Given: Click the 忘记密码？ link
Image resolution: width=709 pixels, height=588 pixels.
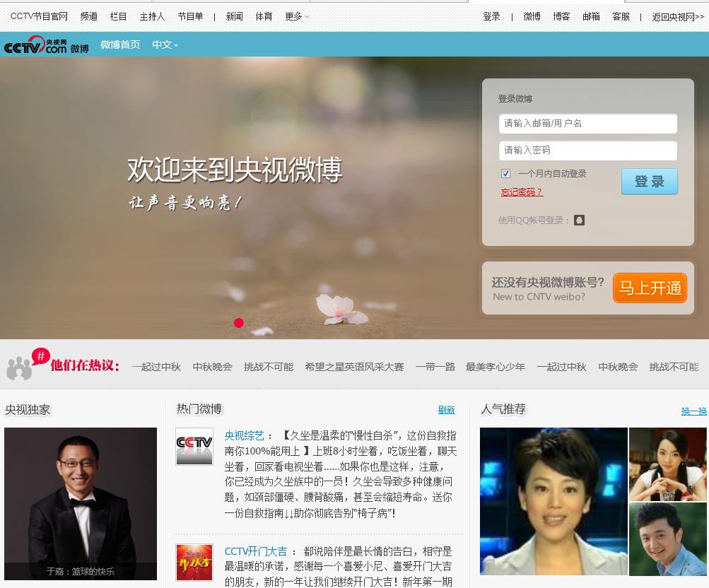Looking at the screenshot, I should (522, 192).
